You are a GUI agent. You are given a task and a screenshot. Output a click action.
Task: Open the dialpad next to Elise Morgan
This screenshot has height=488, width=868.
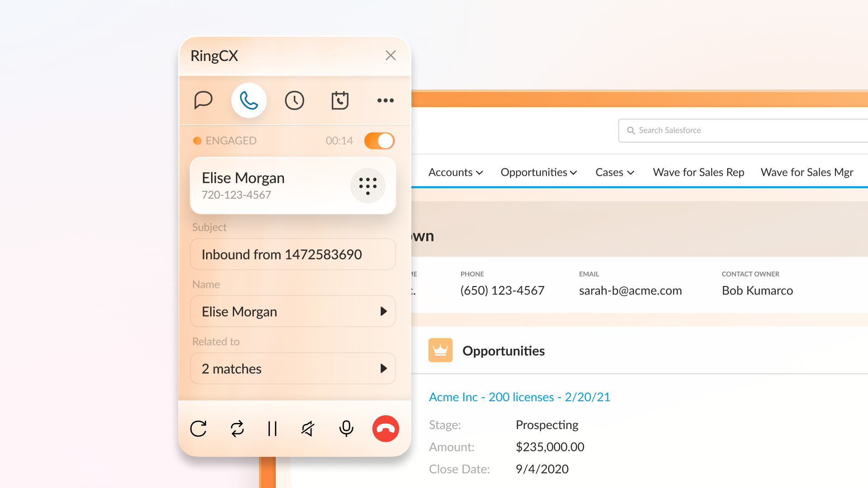[368, 186]
